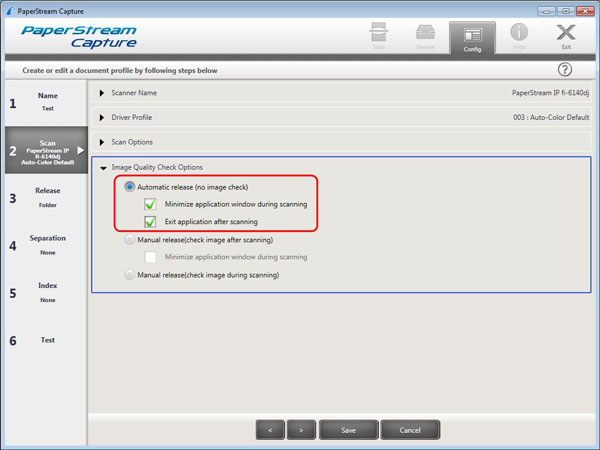This screenshot has width=600, height=450.
Task: Open the Help info icon
Action: tap(519, 36)
